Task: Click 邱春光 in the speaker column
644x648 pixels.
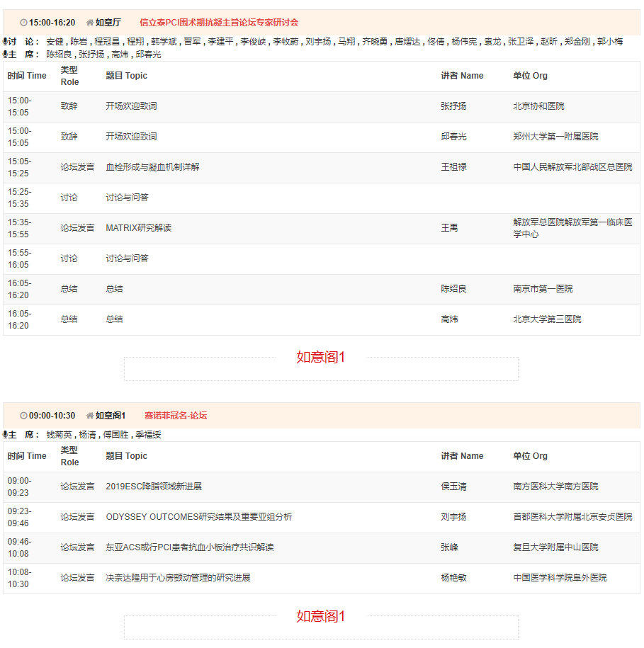Action: tap(453, 137)
